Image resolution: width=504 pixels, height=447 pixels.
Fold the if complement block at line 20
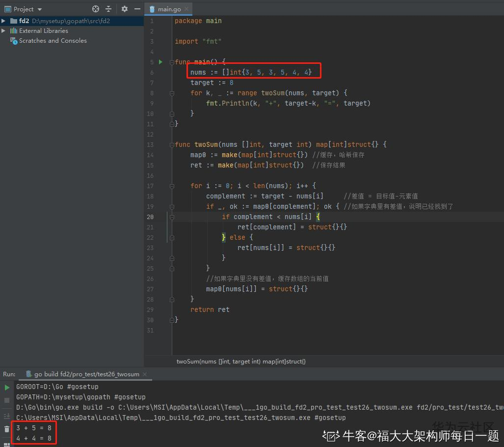click(172, 217)
